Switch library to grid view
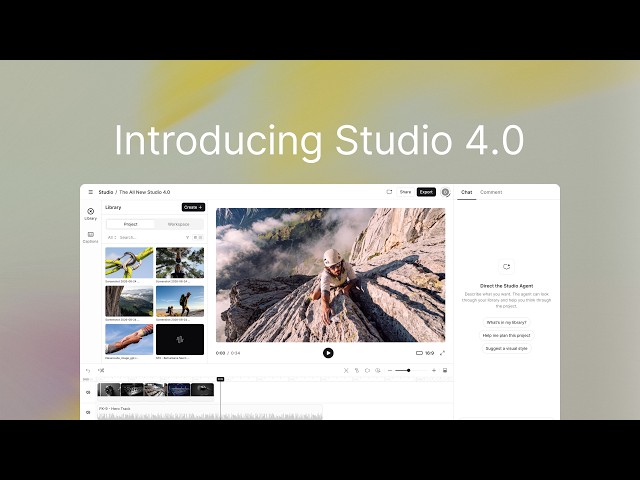Image resolution: width=640 pixels, height=480 pixels. pyautogui.click(x=196, y=237)
